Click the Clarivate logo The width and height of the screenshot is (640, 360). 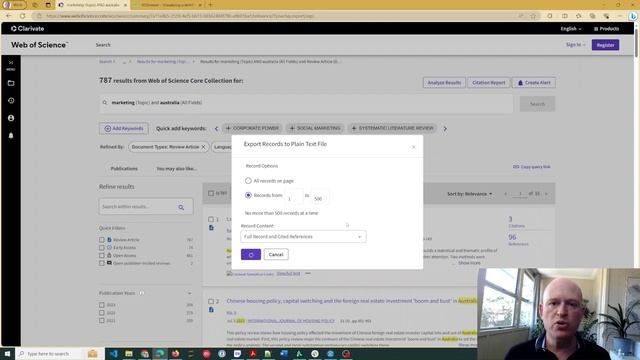point(28,29)
